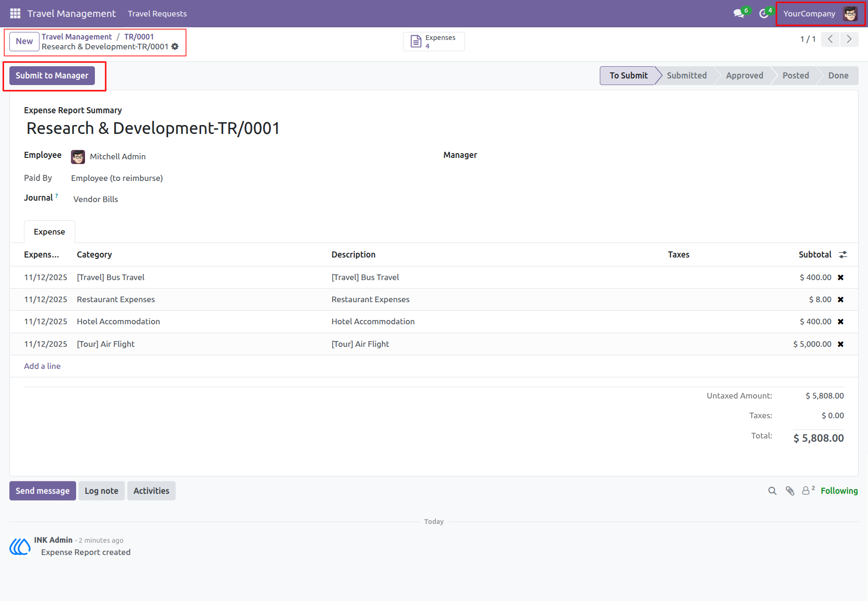
Task: Click the Posted status stage
Action: tap(795, 76)
